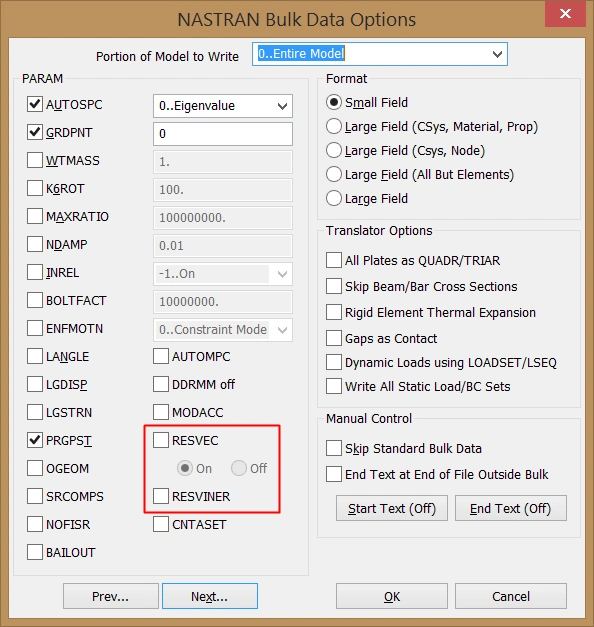Enable the WTMASS checkbox
Screen dimensions: 594x627
coord(35,160)
